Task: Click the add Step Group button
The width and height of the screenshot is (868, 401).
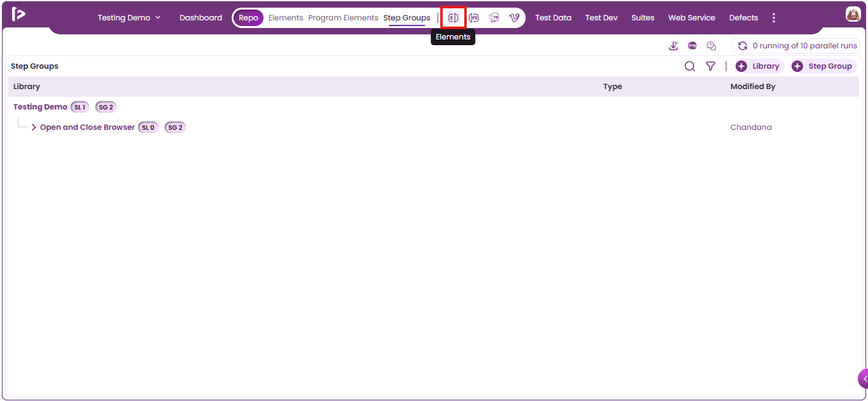Action: tap(823, 66)
